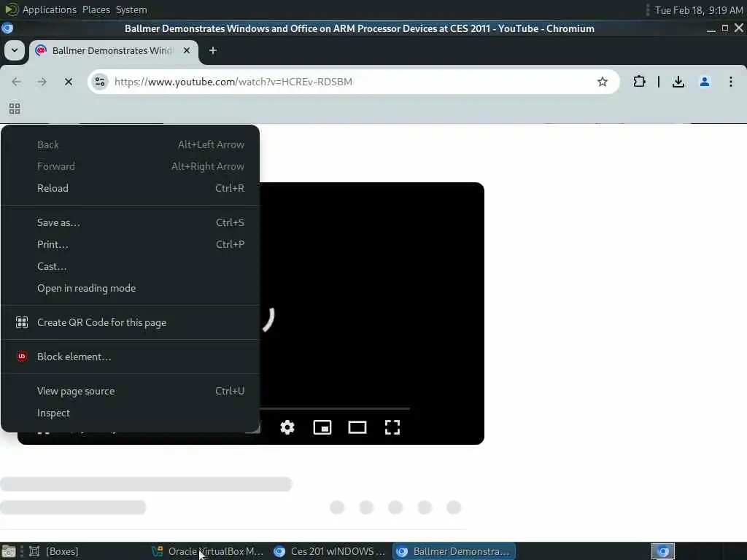Click the Ballmer Demonstrates browser tab
This screenshot has height=560, width=747.
tap(113, 50)
